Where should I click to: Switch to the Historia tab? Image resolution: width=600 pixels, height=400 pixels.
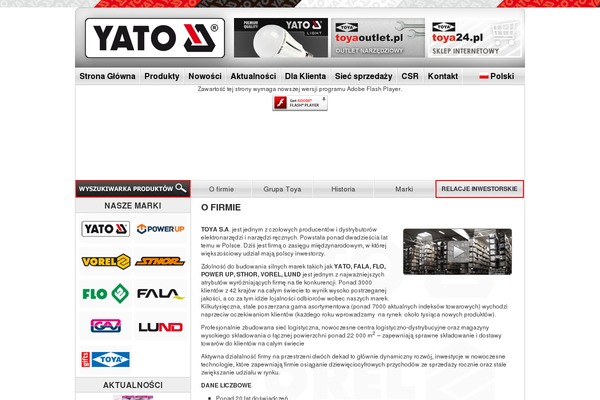[343, 189]
